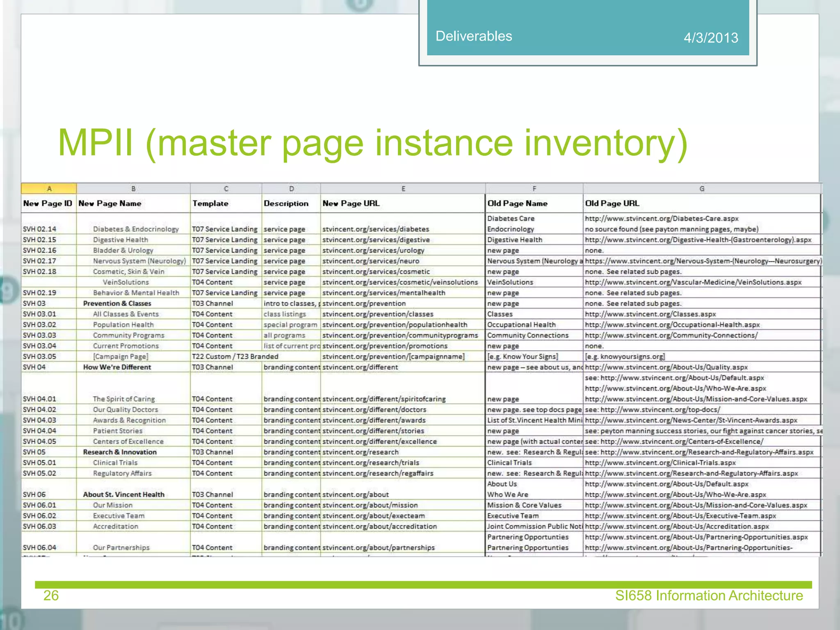Click the 'New Page URL' header cell

point(403,203)
